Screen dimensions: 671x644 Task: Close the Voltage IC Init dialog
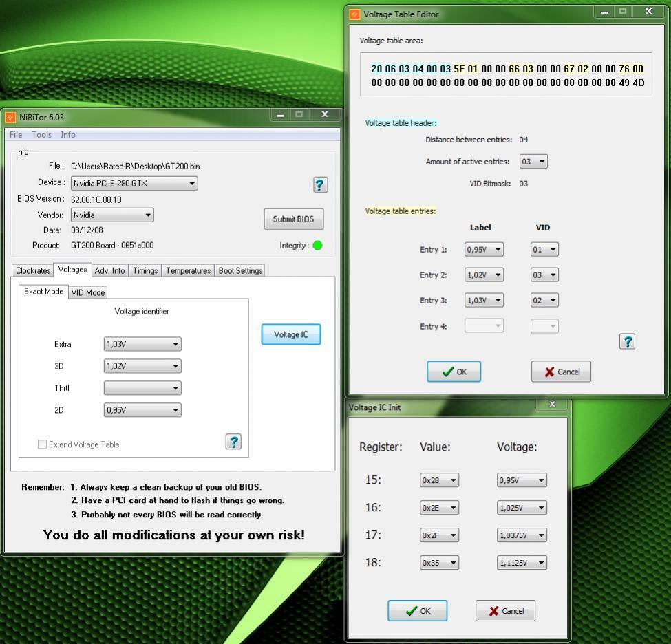tap(552, 404)
